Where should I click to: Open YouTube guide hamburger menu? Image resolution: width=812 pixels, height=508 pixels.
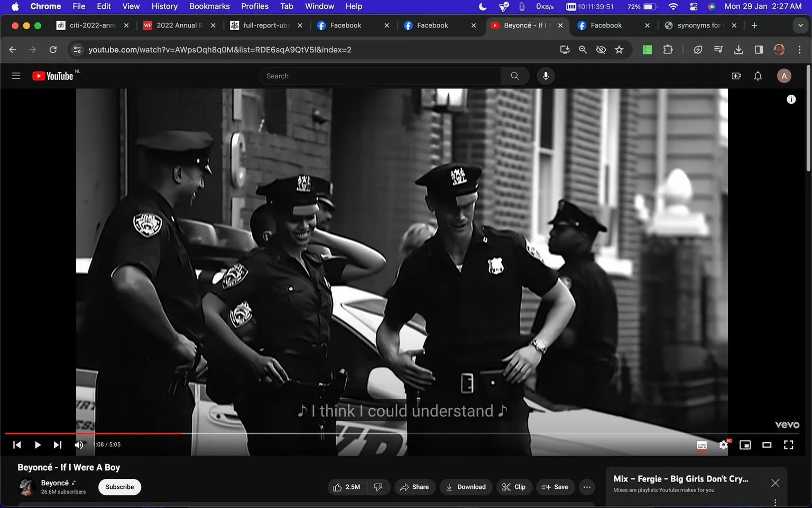[16, 76]
